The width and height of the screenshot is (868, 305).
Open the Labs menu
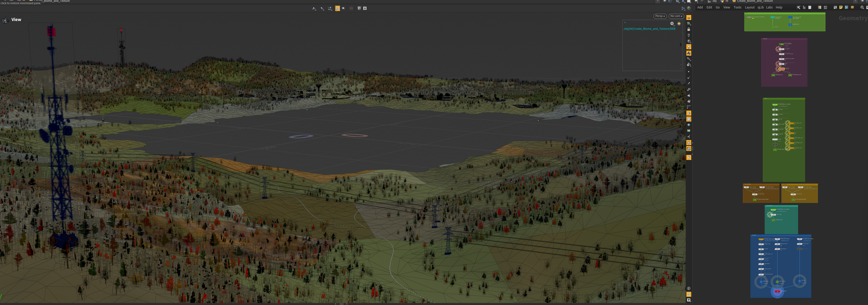click(769, 7)
